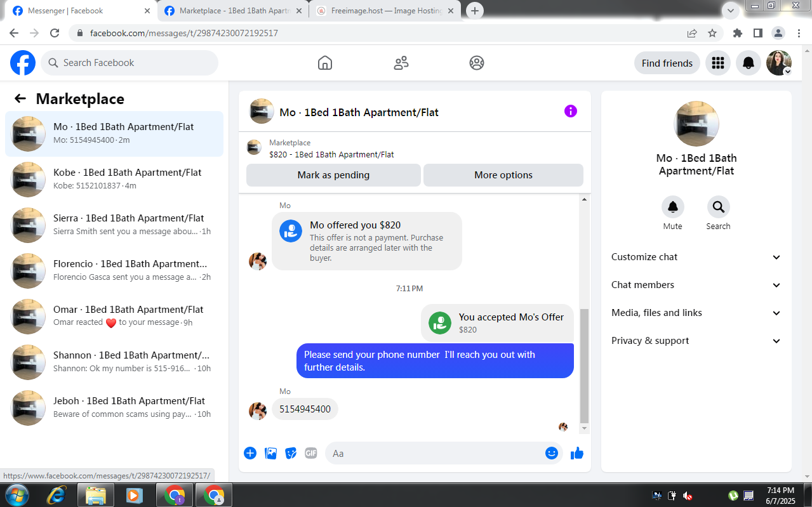Image resolution: width=812 pixels, height=507 pixels.
Task: Bookmark this page star icon
Action: point(712,33)
